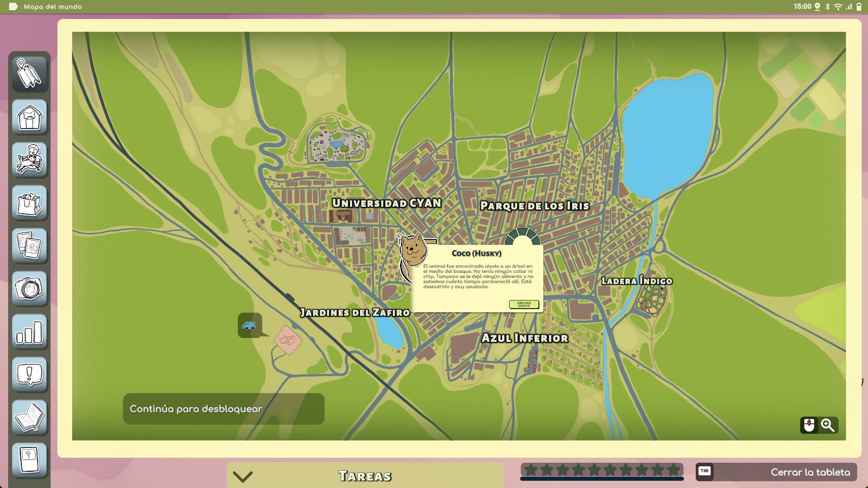Click the Wi-Fi status icon

point(838,6)
